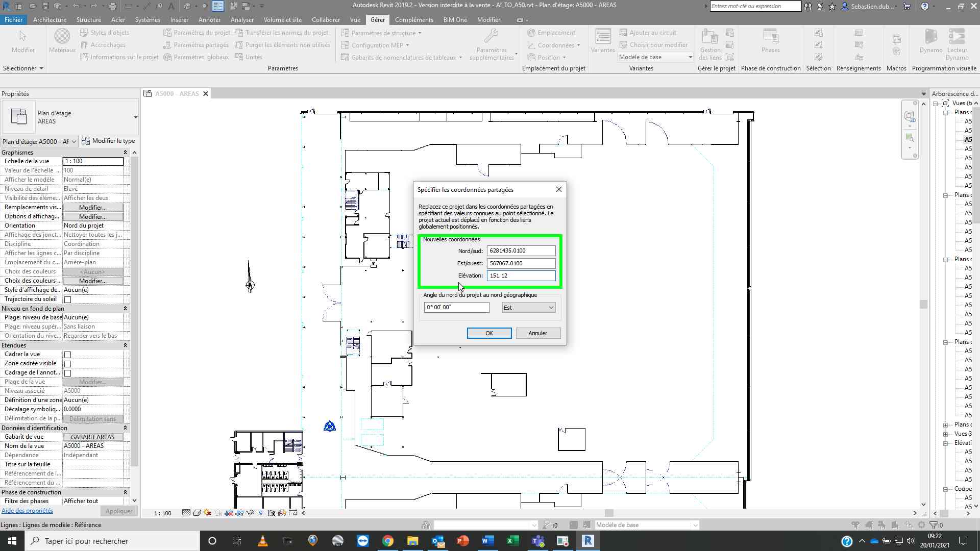Collapse Données d'identification section
The width and height of the screenshot is (980, 551).
point(125,428)
